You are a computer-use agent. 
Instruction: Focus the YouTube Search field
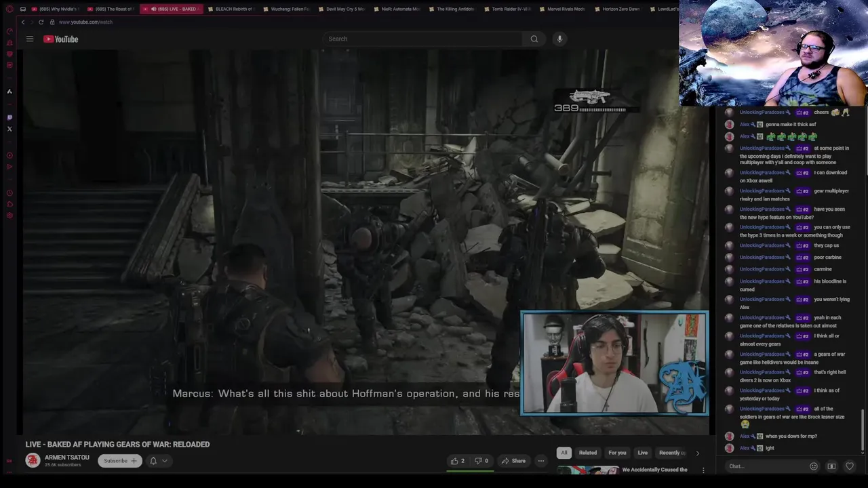[423, 39]
